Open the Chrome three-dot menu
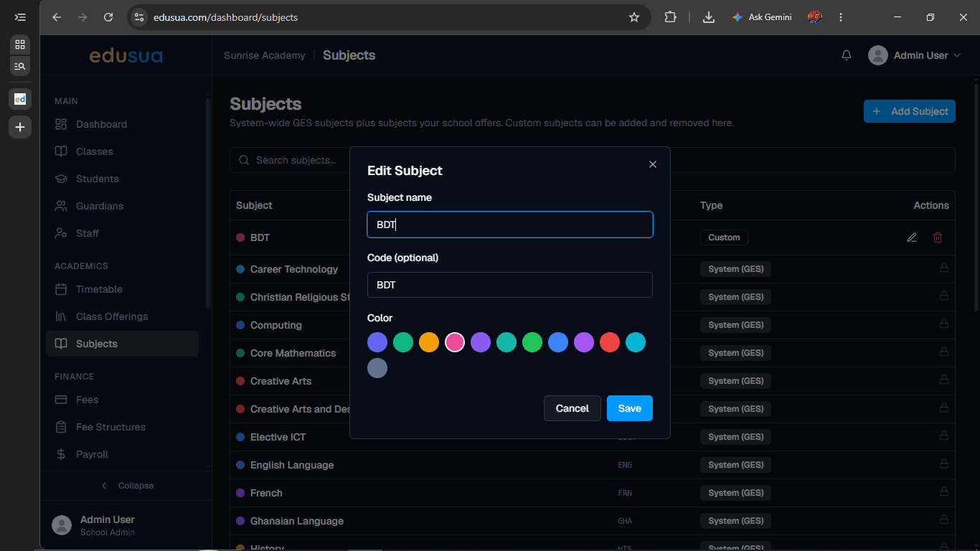Screen dimensions: 980x551 pos(841,17)
